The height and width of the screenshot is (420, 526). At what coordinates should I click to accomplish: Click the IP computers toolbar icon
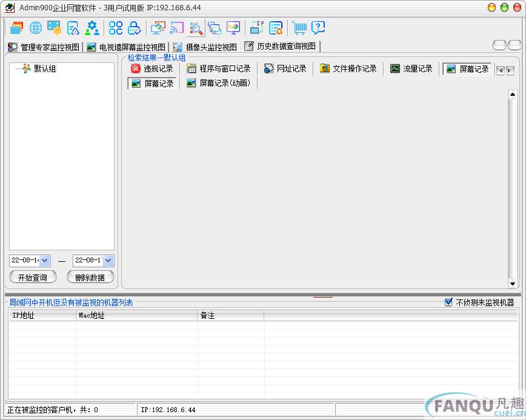[257, 28]
